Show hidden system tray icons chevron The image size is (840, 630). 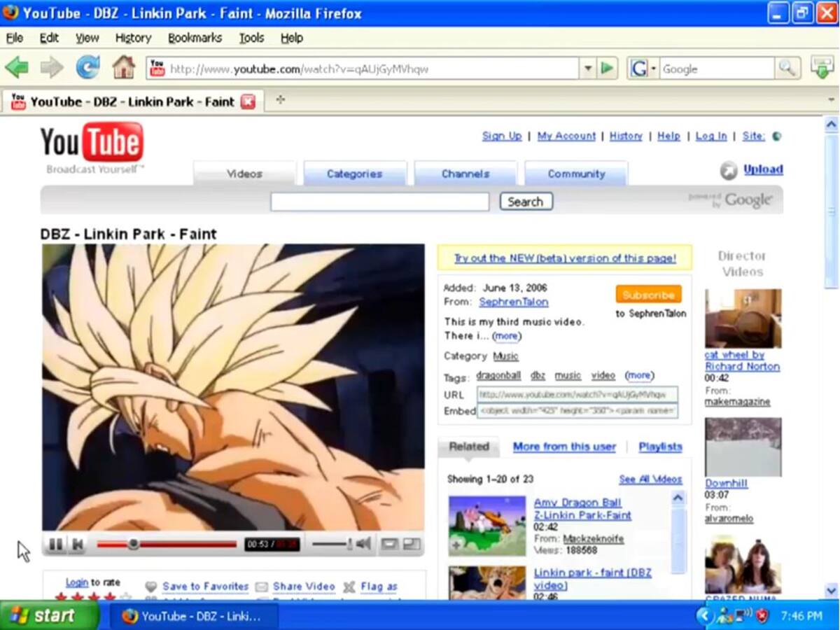click(x=705, y=616)
